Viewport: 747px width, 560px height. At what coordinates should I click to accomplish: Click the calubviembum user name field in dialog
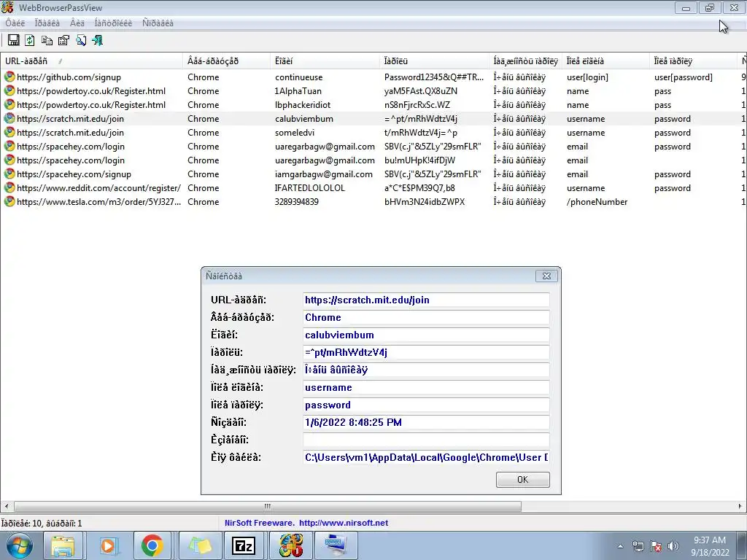tap(426, 335)
